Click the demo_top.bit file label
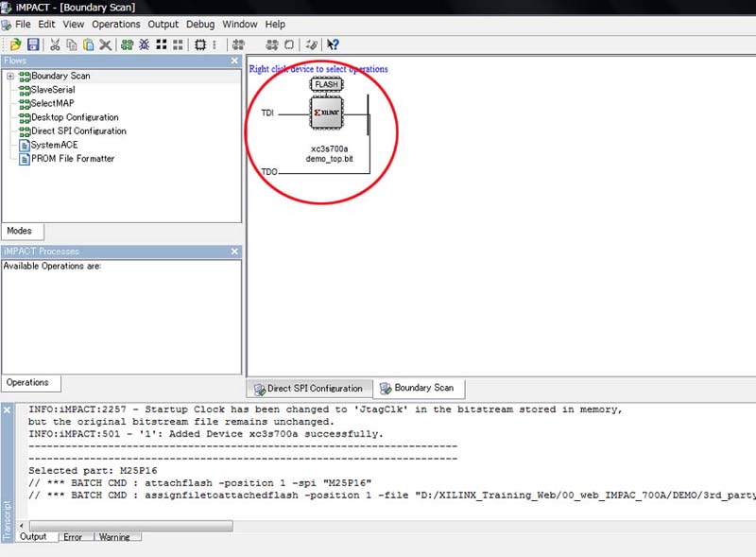Viewport: 756px width, 557px height. (x=329, y=159)
